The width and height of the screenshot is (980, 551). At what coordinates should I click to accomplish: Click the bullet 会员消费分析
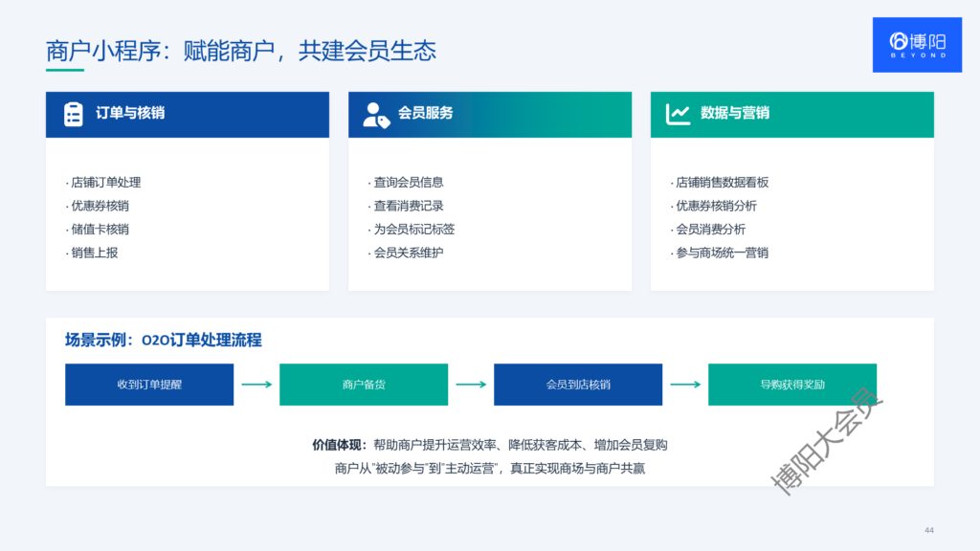point(708,230)
